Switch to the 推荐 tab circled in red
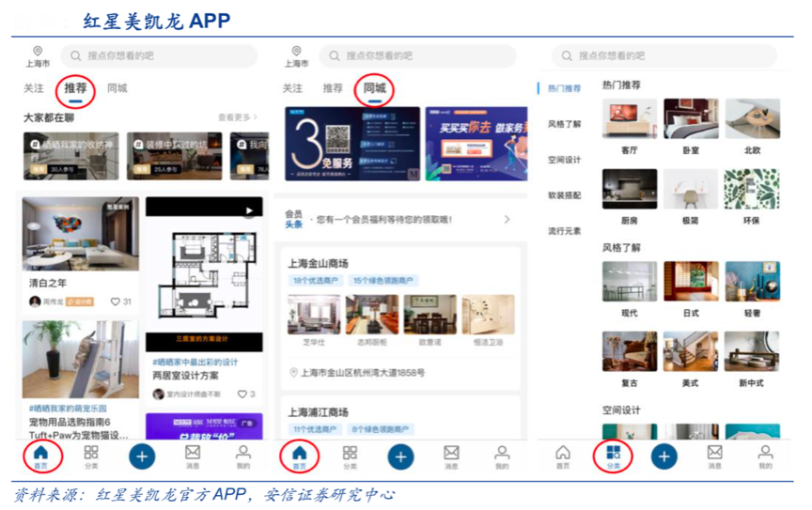812x510 pixels. coord(75,88)
